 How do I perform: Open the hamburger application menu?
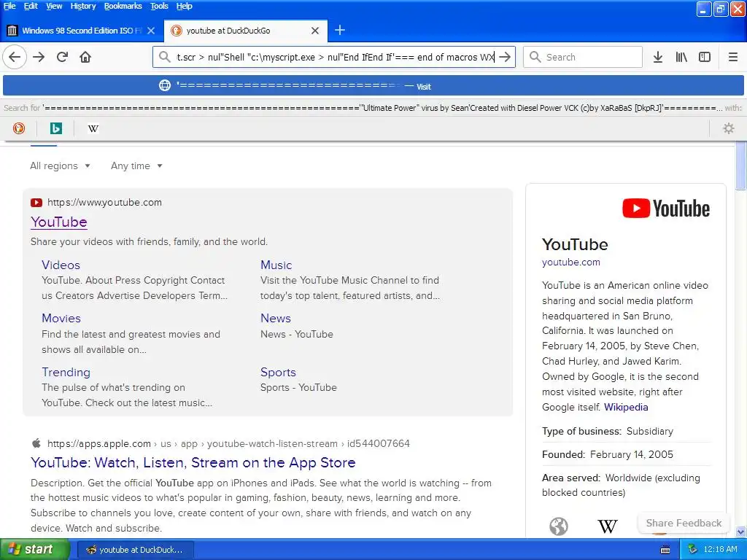(x=733, y=57)
